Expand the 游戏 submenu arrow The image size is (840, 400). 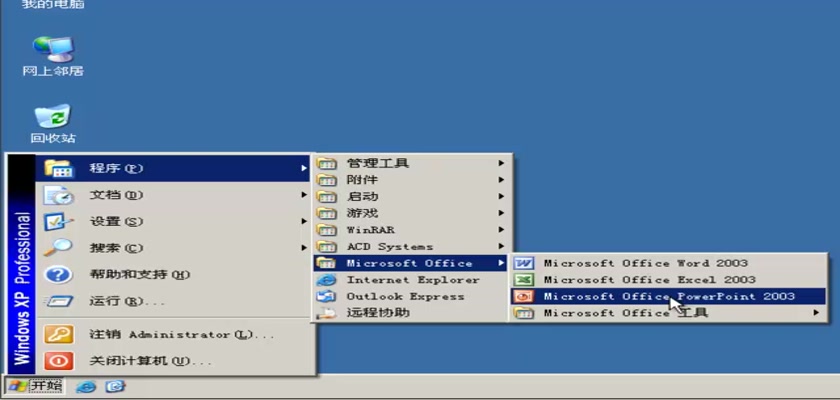click(x=501, y=213)
